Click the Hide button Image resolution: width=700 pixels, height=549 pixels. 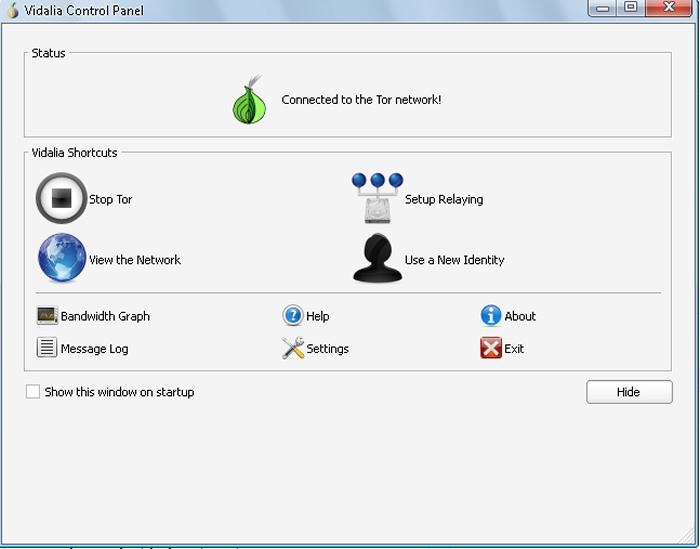(x=629, y=392)
